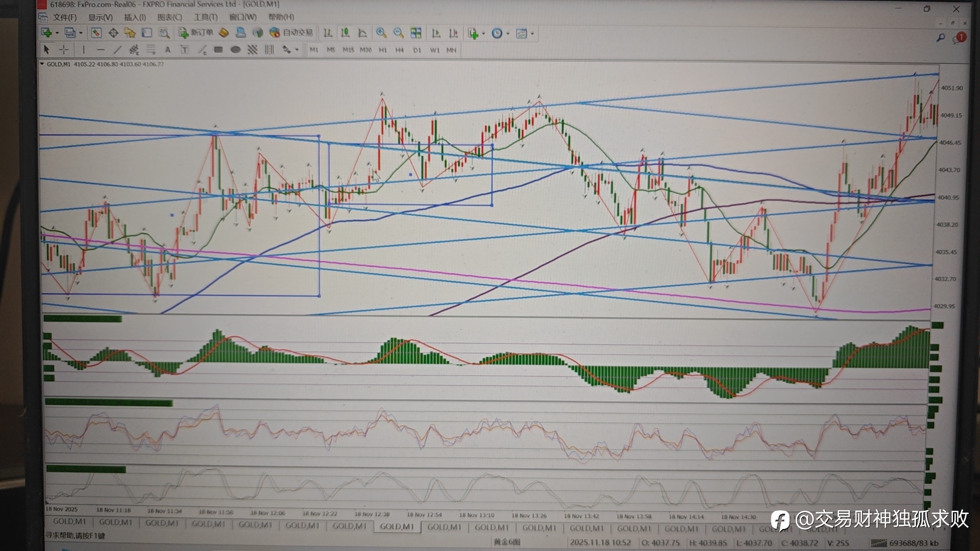This screenshot has height=551, width=980.
Task: Open the 文件(F) File menu
Action: click(65, 17)
